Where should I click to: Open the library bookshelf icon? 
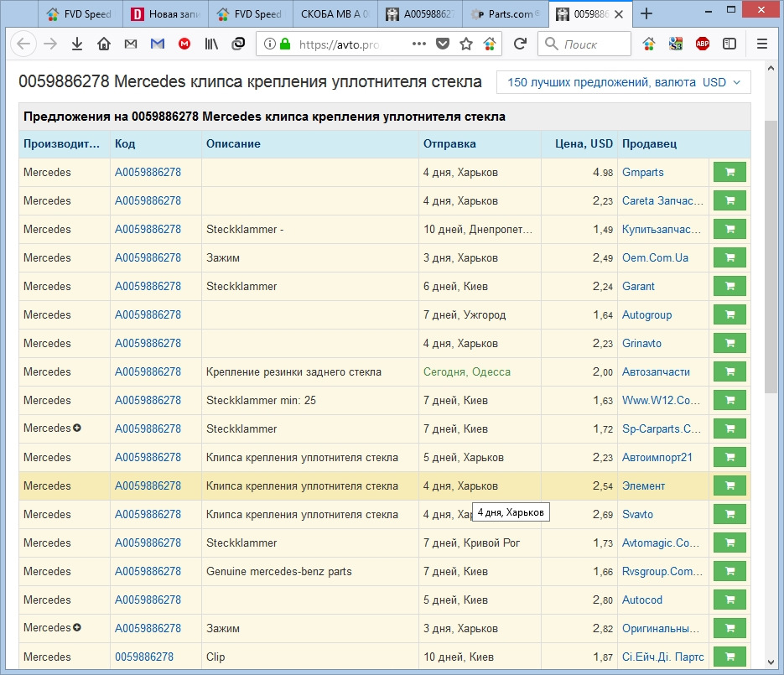211,44
